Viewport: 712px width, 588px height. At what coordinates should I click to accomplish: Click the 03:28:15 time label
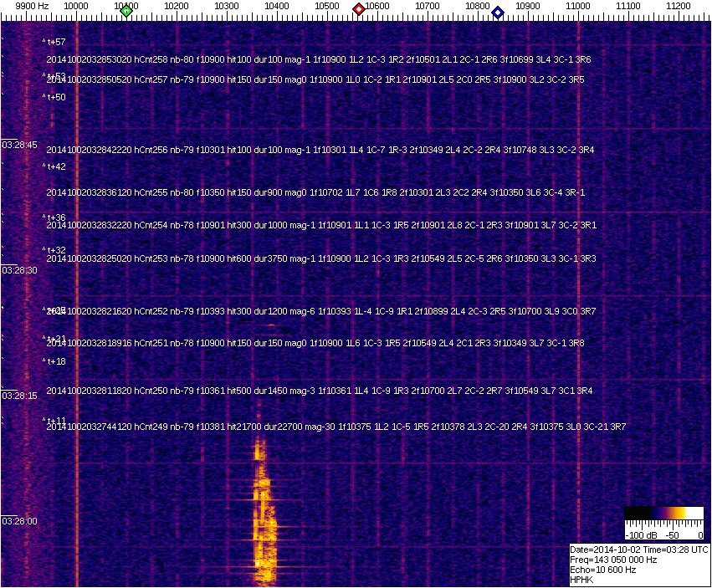(20, 396)
